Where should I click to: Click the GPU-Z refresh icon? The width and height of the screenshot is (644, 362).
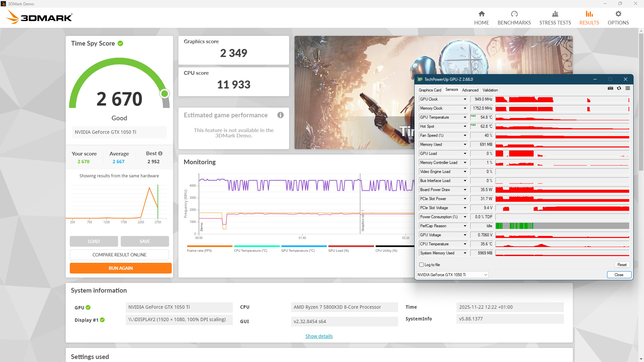[619, 88]
